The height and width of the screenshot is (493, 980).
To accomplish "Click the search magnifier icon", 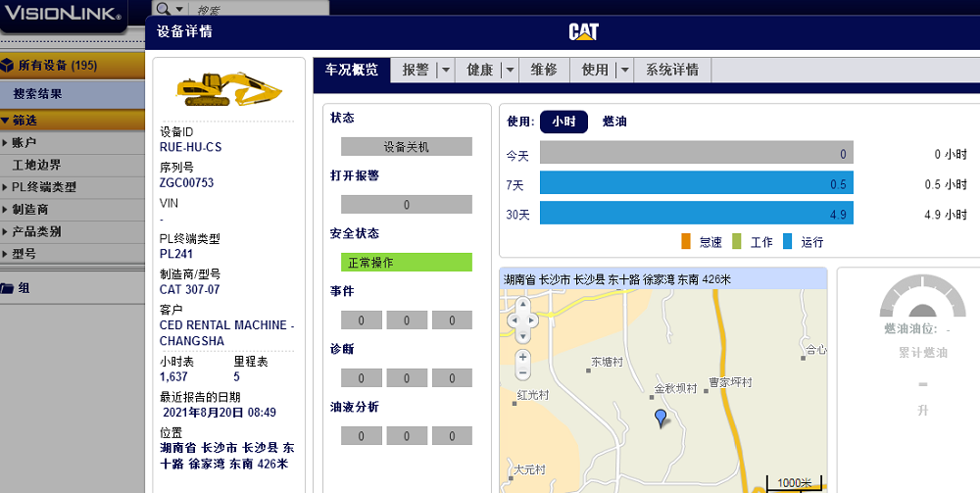I will click(163, 8).
